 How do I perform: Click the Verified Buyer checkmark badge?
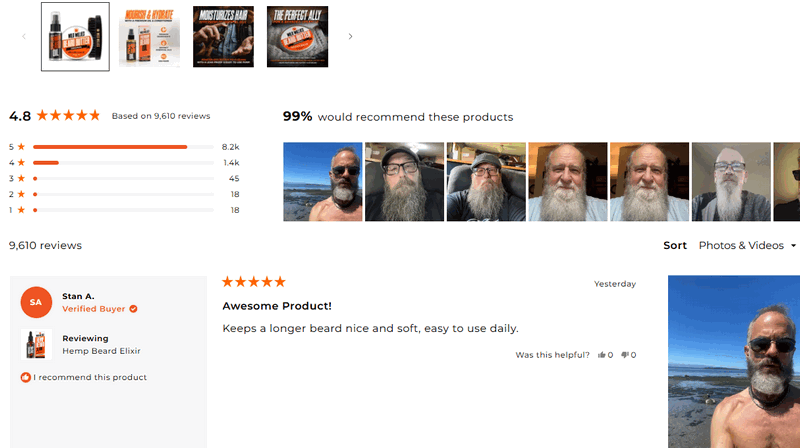(x=133, y=309)
